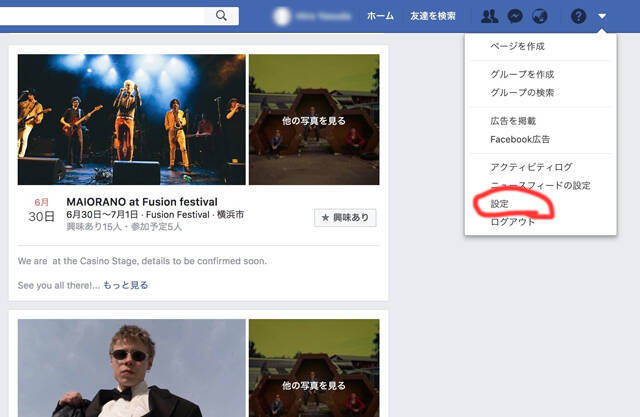Click the search magnifier icon
This screenshot has height=417, width=640.
pos(221,16)
